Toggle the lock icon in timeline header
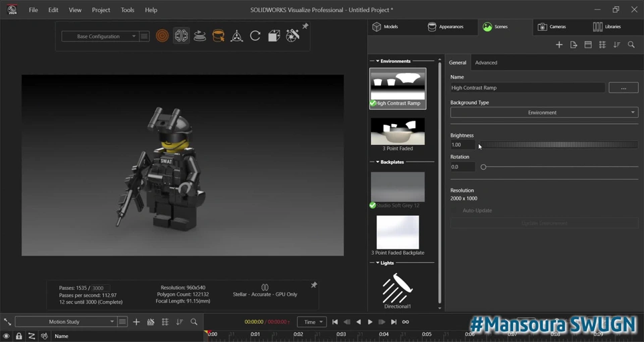The height and width of the screenshot is (342, 644). (19, 336)
